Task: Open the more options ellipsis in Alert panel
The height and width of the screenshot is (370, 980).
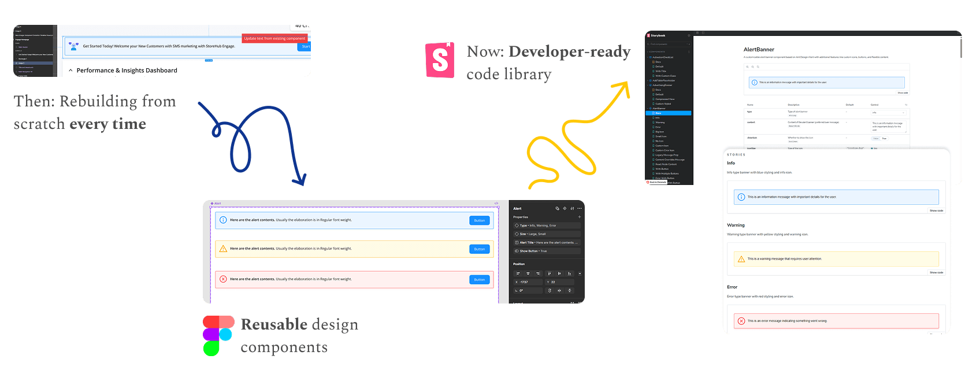Action: (580, 209)
